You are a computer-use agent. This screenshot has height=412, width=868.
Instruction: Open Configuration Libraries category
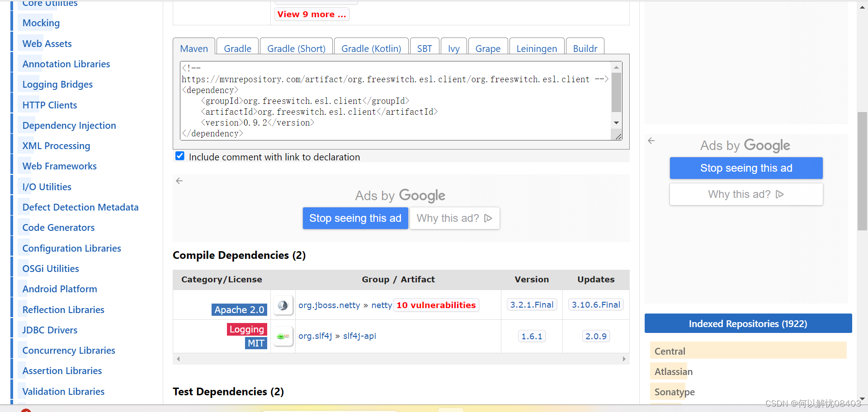tap(72, 248)
